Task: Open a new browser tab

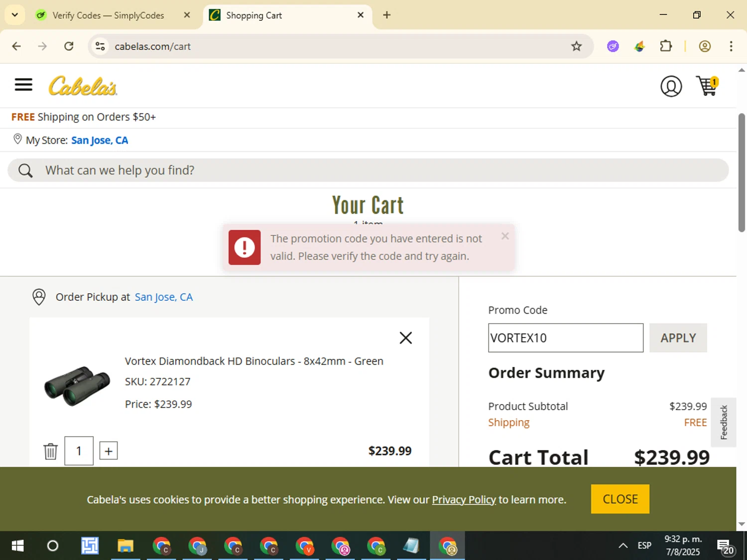Action: point(386,15)
